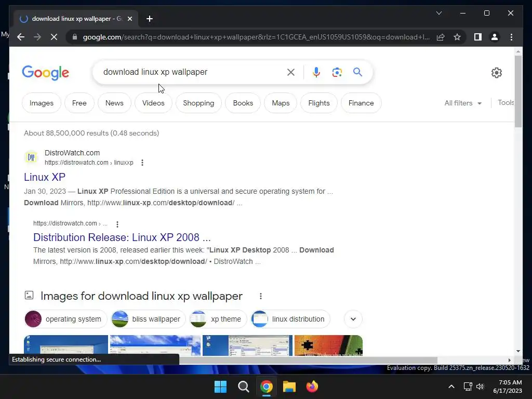
Task: Start voice search with microphone
Action: click(316, 72)
